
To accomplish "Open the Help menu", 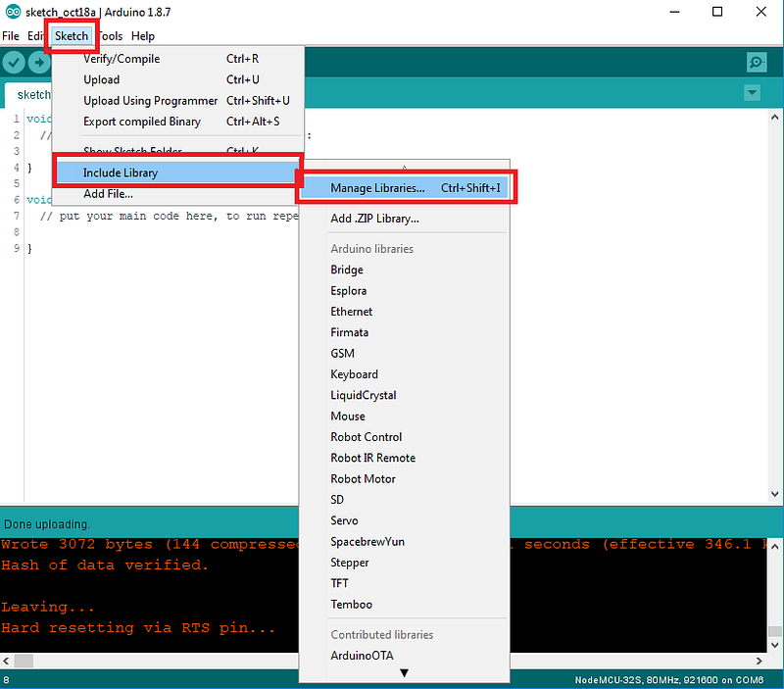I will [x=143, y=36].
